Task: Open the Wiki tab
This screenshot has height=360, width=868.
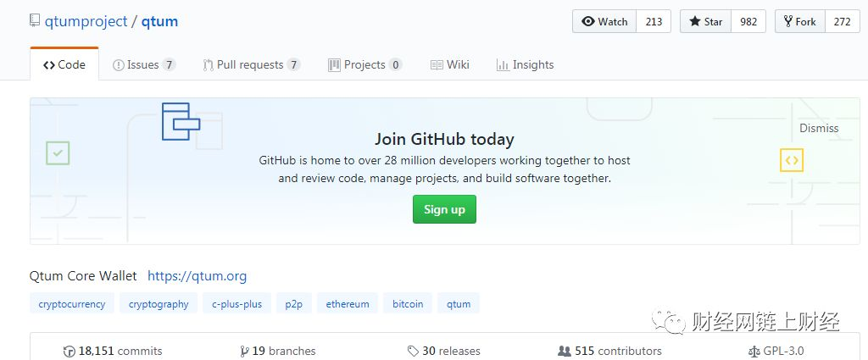Action: coord(450,64)
